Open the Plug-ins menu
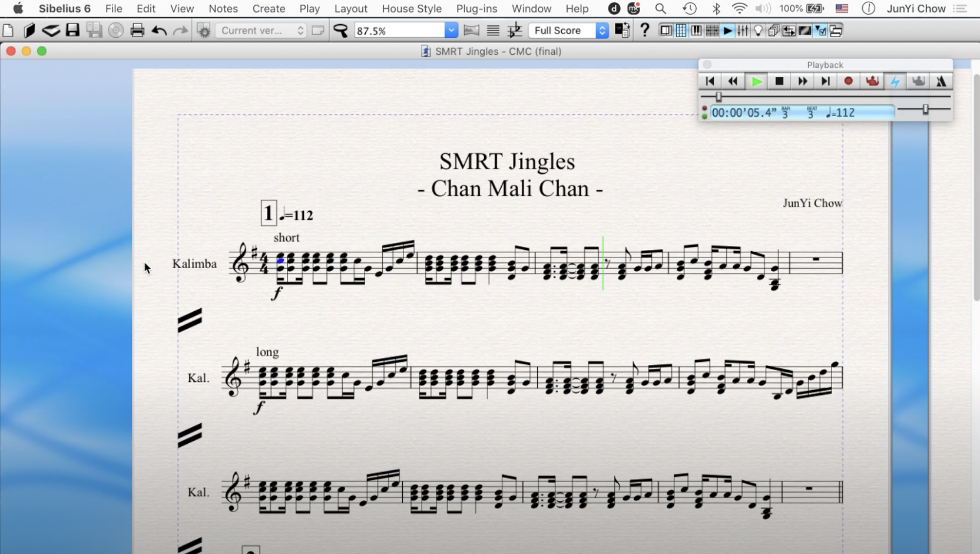980x554 pixels. [476, 9]
